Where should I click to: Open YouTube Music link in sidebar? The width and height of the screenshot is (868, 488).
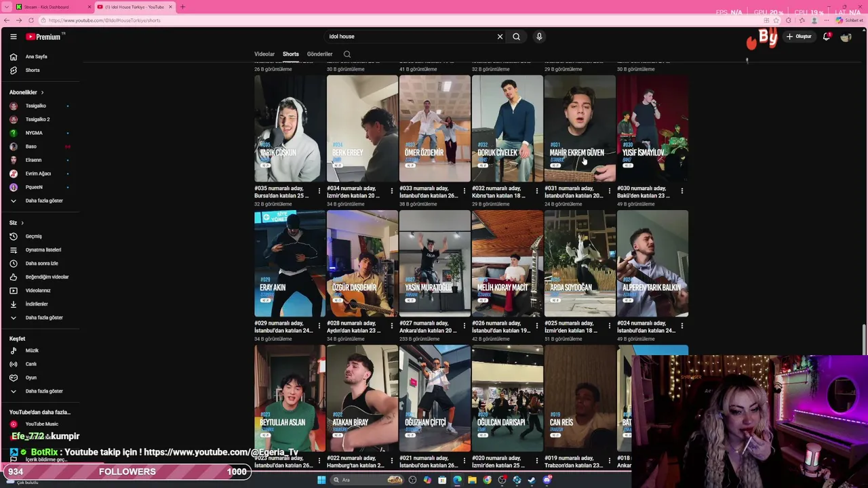[41, 424]
